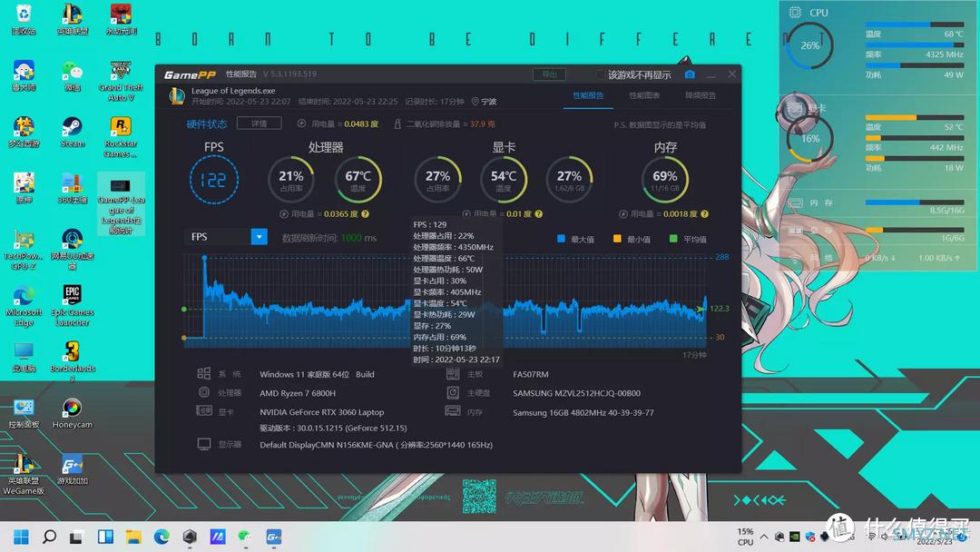Open TechPowerUp GPU-Z shortcut
The image size is (980, 552).
pos(24,250)
